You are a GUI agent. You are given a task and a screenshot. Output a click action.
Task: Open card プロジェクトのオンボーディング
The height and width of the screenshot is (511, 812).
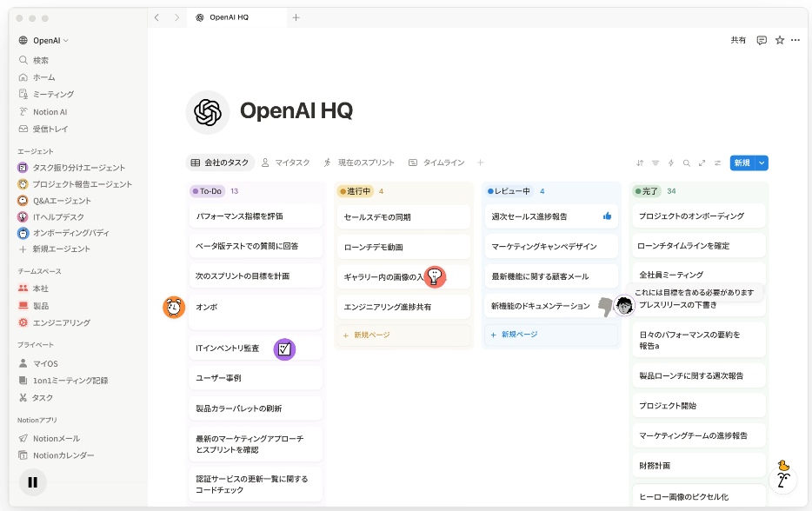[699, 216]
